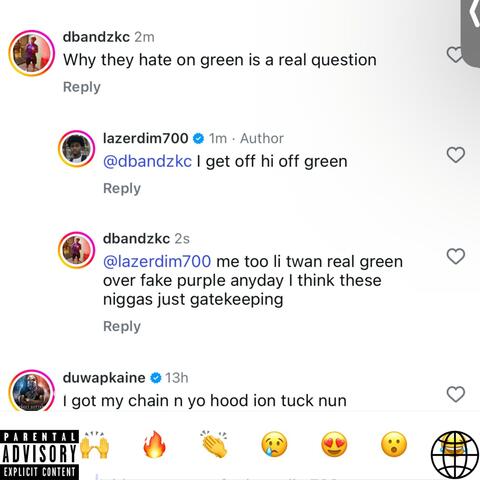Insert the fire emoji
This screenshot has height=480, width=480.
click(x=154, y=444)
